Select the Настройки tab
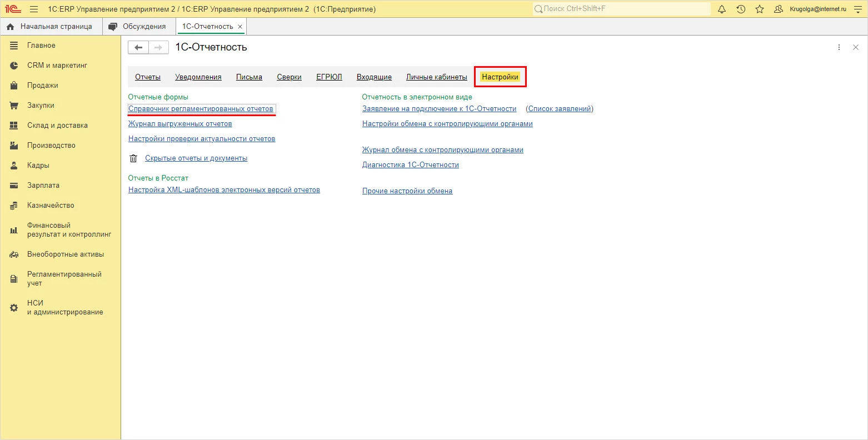The image size is (868, 440). 500,77
